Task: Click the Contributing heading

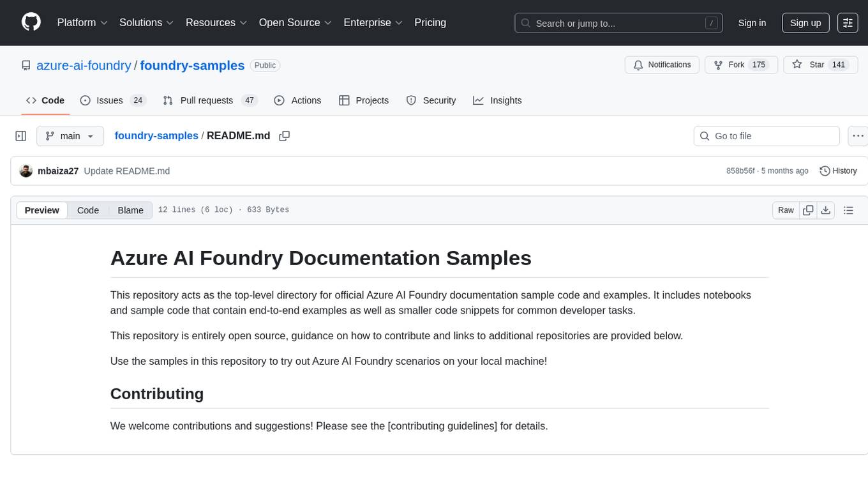Action: [x=157, y=393]
